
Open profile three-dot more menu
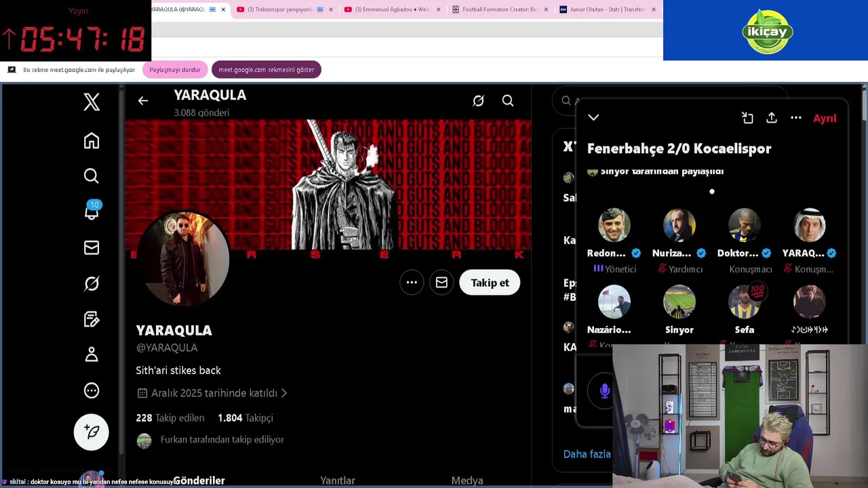coord(412,283)
